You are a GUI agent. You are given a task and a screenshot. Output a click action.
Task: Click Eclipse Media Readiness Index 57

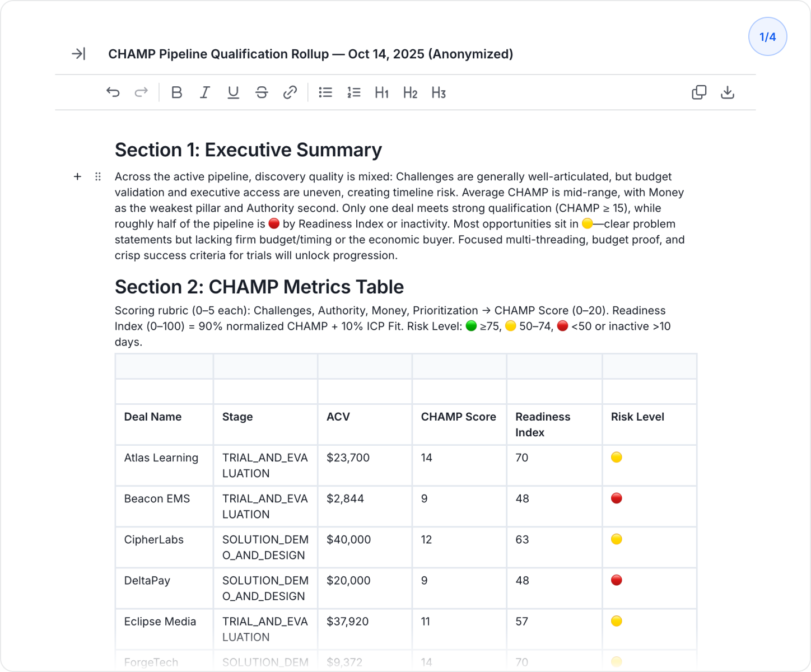(x=554, y=629)
